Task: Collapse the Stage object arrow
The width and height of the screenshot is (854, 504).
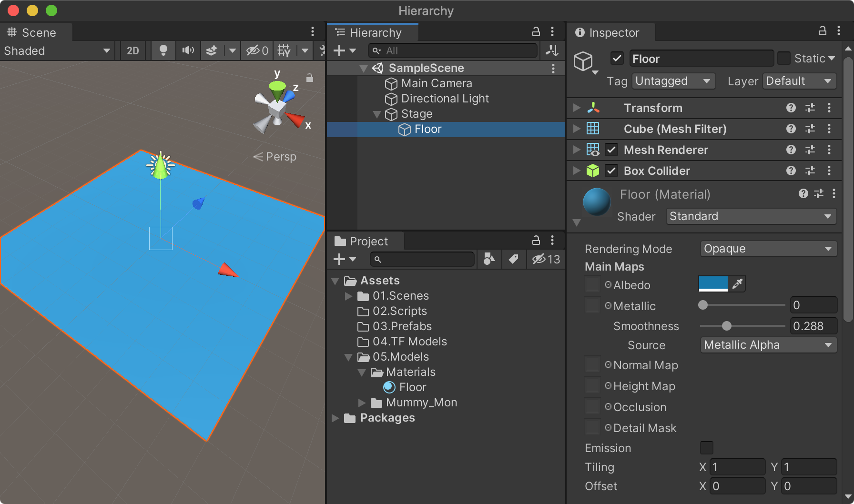Action: pyautogui.click(x=377, y=114)
